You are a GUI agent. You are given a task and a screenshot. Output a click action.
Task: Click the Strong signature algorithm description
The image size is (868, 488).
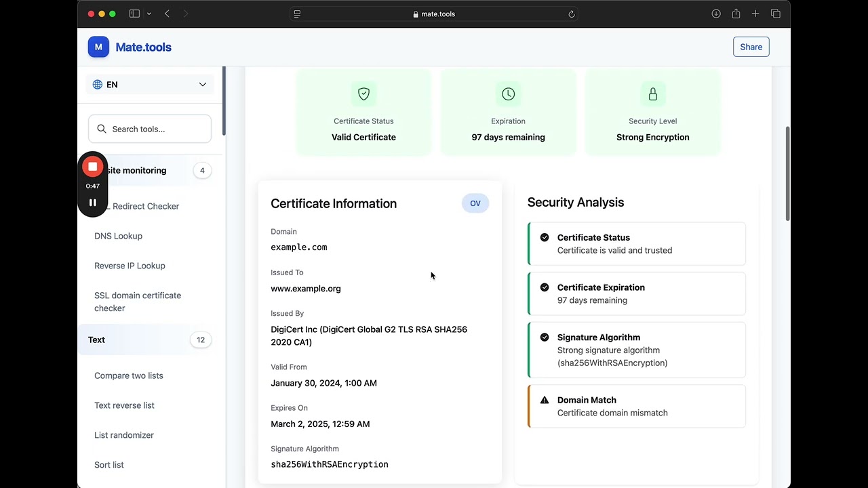point(612,357)
